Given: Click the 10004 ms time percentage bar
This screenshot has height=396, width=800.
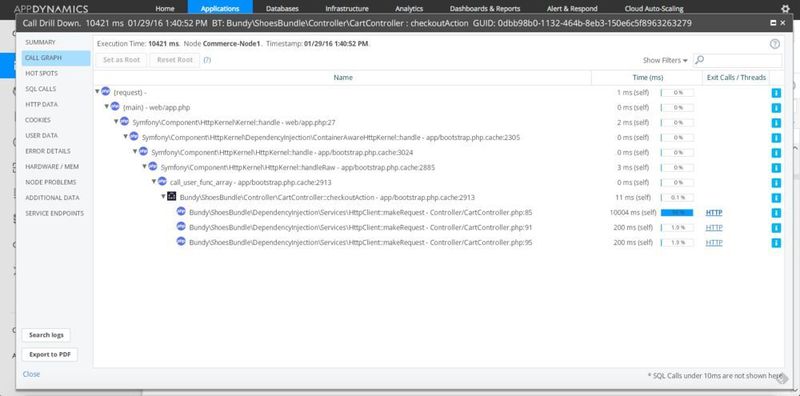Looking at the screenshot, I should click(677, 213).
